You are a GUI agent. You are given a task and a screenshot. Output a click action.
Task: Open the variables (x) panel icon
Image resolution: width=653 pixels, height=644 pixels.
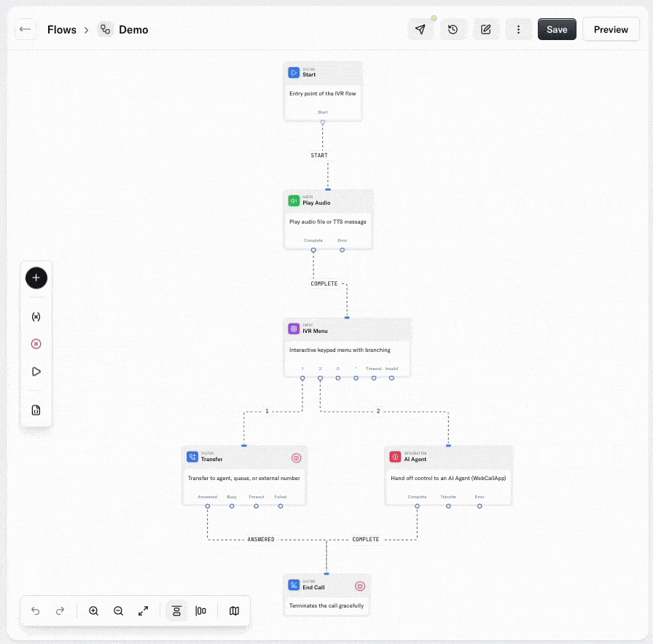(36, 317)
